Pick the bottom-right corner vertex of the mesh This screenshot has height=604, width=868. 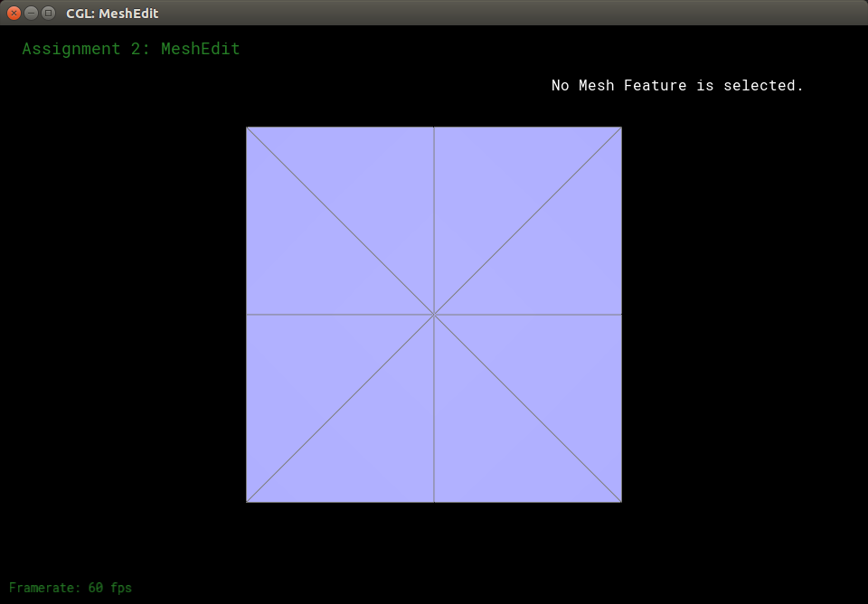click(621, 502)
